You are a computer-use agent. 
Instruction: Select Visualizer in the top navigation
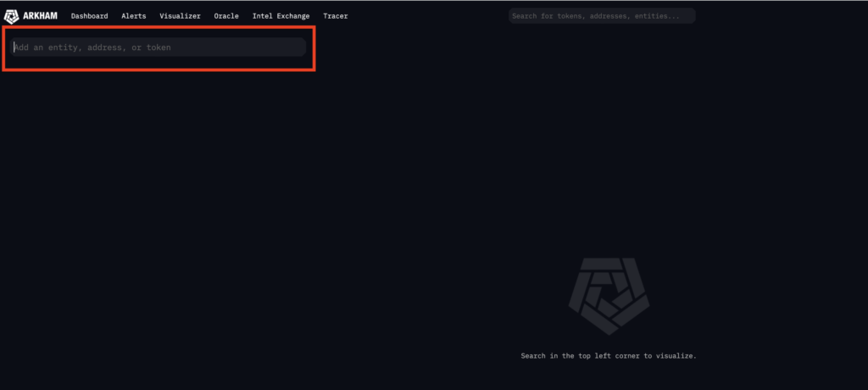[x=180, y=16]
